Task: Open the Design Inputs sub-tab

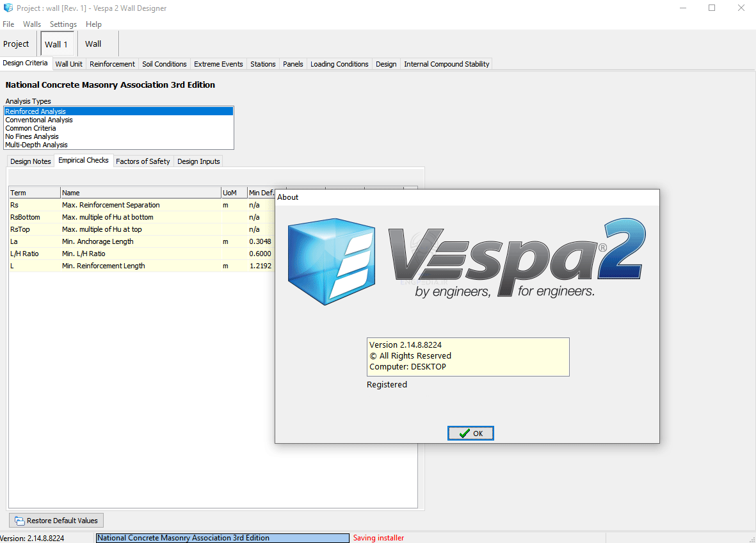Action: (x=198, y=161)
